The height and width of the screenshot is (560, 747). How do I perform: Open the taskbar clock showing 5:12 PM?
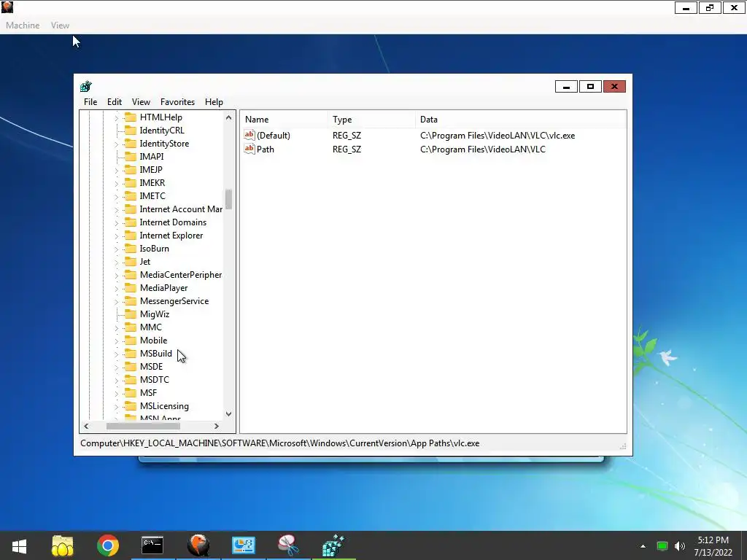tap(713, 546)
